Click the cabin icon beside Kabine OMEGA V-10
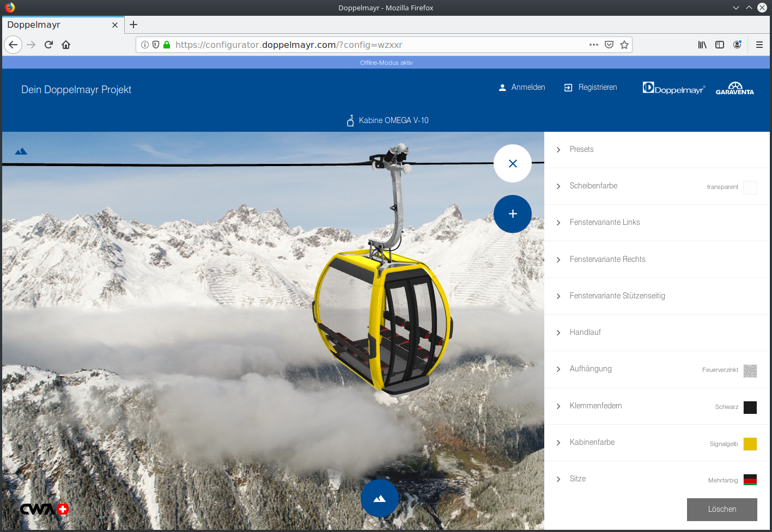The height and width of the screenshot is (532, 772). 350,120
